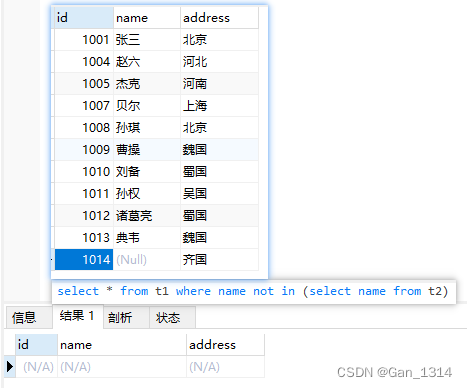Select the address cell 齐国
The width and height of the screenshot is (467, 388).
(219, 260)
